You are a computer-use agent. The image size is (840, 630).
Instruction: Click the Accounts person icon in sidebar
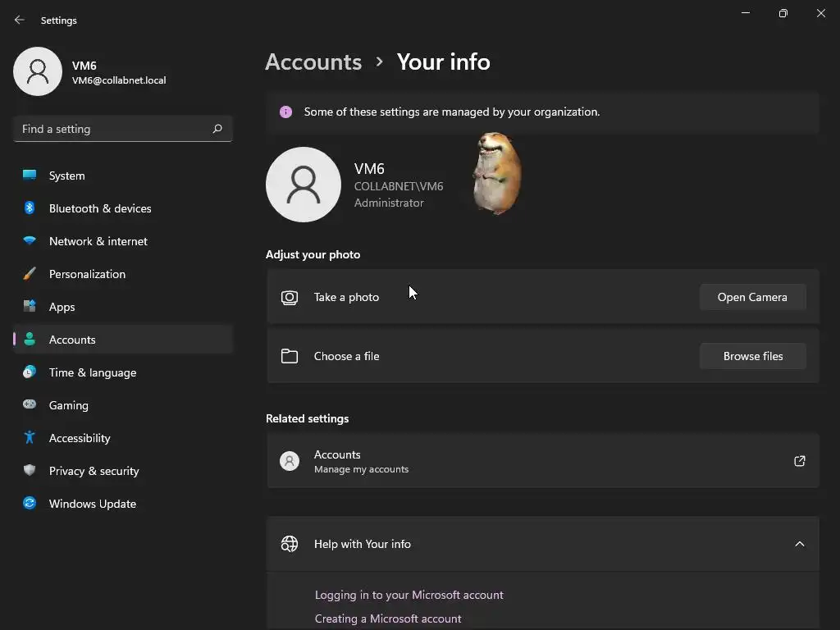30,339
